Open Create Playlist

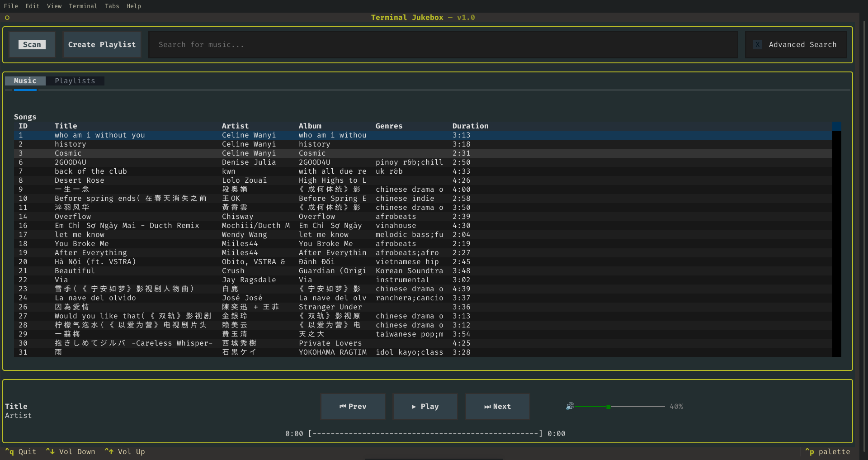102,44
